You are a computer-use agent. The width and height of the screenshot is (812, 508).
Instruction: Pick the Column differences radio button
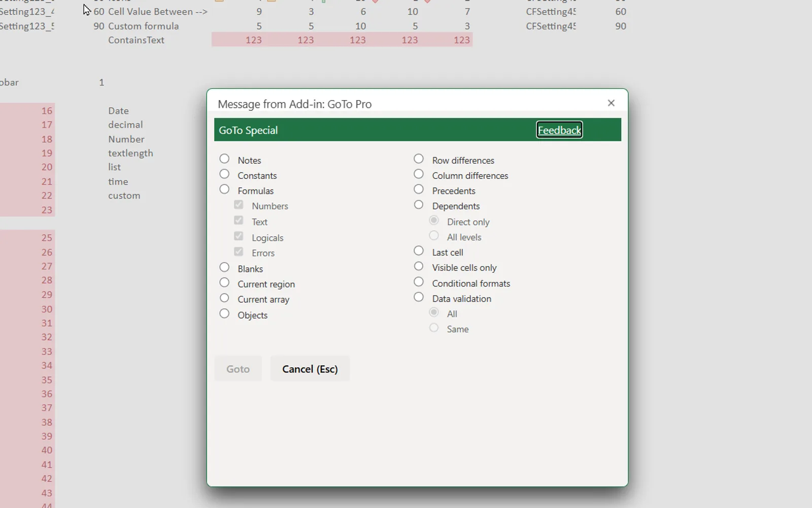point(419,174)
